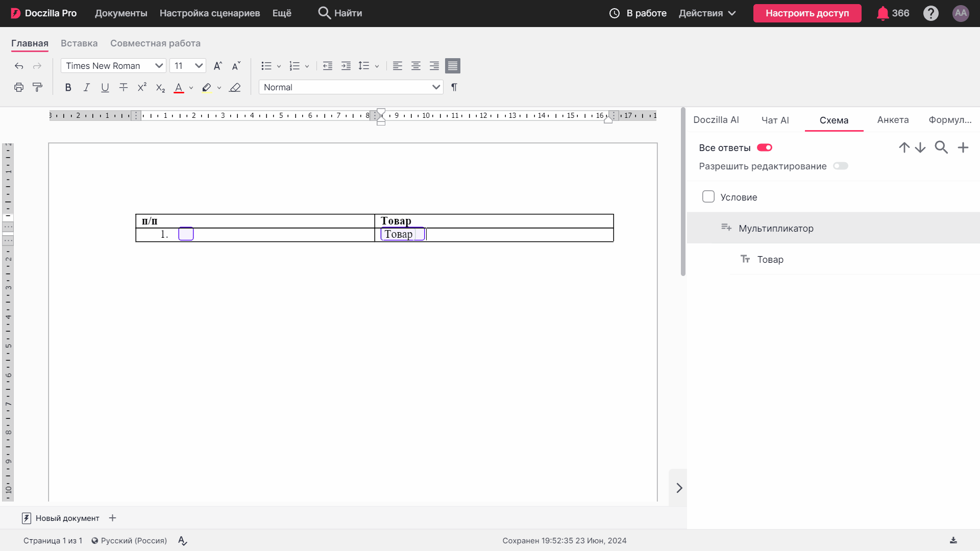Screen dimensions: 980x551
Task: Open the Настройка сценариев menu item
Action: 210,13
